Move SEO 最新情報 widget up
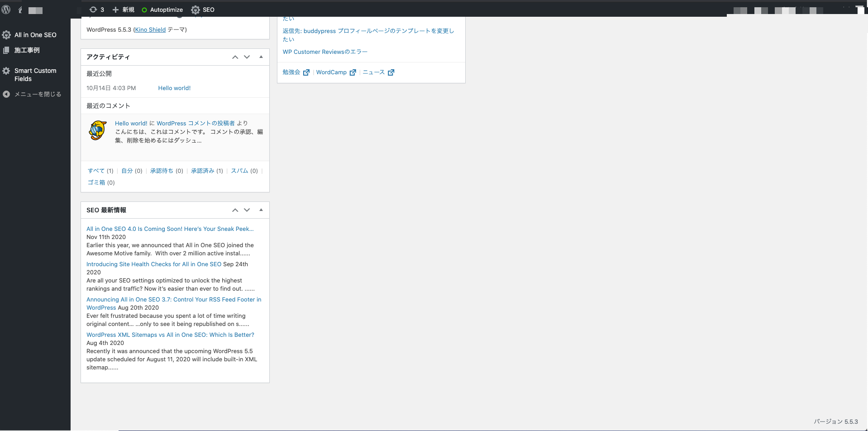 click(x=235, y=210)
